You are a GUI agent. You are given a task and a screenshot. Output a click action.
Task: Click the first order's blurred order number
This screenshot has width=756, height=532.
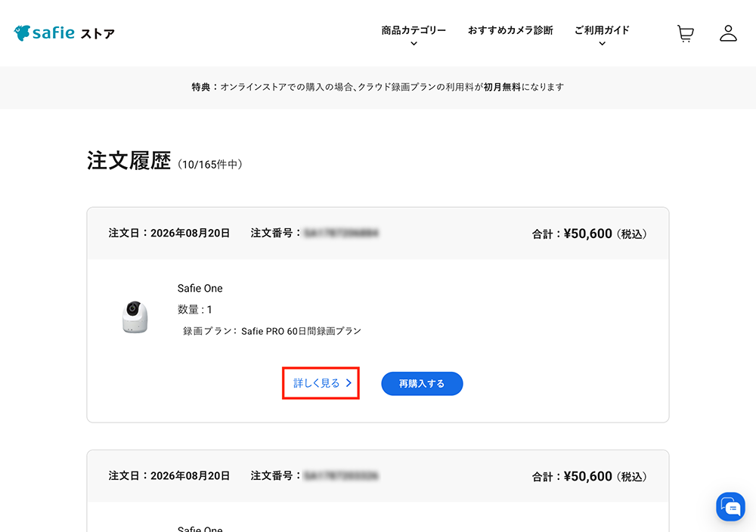(x=342, y=234)
